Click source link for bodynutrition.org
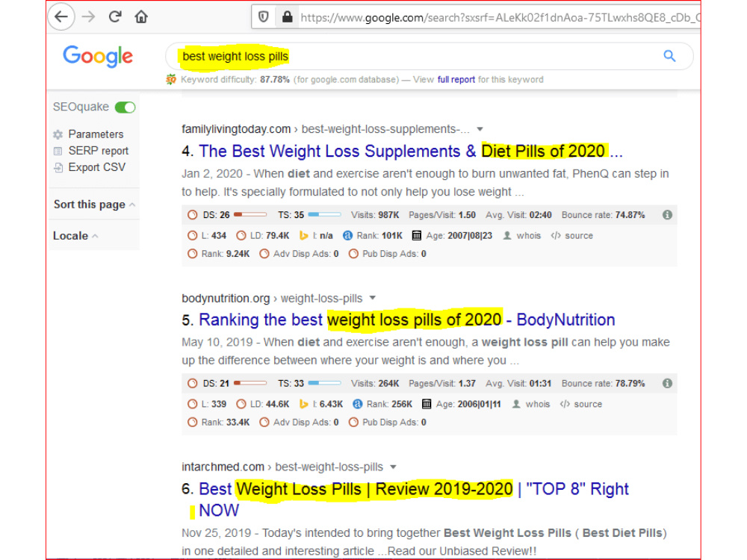Screen dimensions: 747x560 click(x=588, y=404)
